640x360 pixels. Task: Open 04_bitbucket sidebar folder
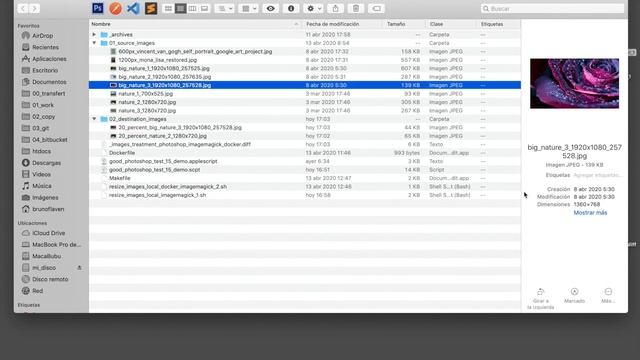(x=51, y=140)
